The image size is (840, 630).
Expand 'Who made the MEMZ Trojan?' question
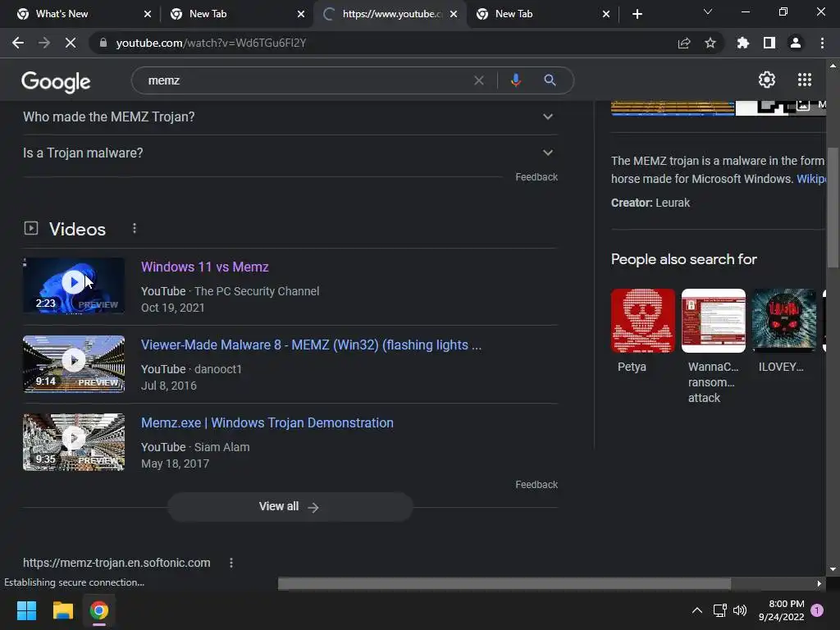click(290, 116)
